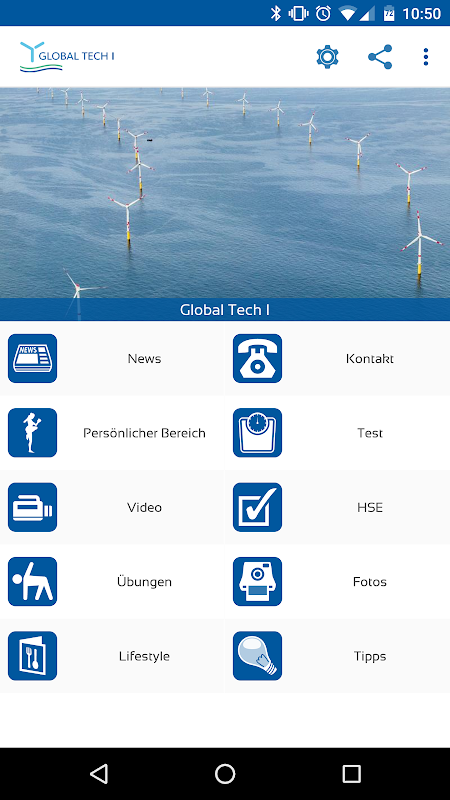Screen dimensions: 450x800
Task: Tap the Wi-Fi status bar icon
Action: click(347, 14)
